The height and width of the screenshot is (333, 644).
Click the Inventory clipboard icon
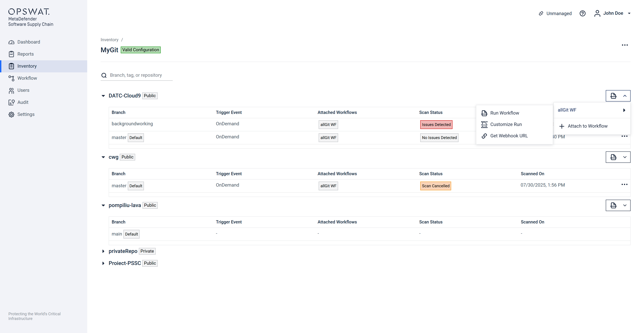click(x=11, y=66)
